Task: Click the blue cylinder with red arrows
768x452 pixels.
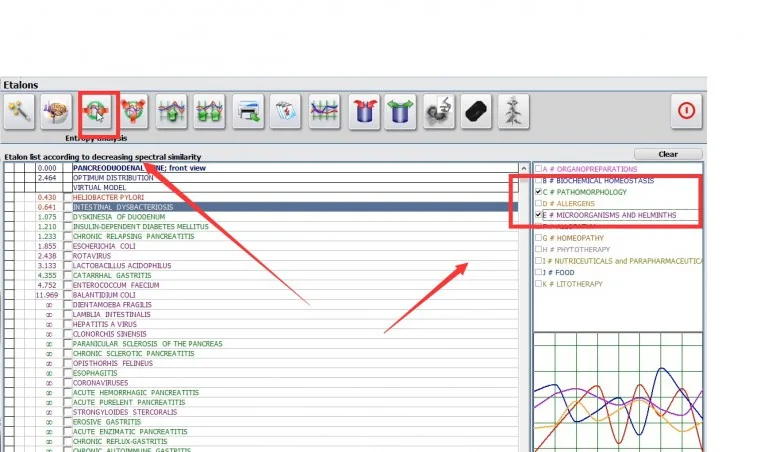Action: coord(364,112)
